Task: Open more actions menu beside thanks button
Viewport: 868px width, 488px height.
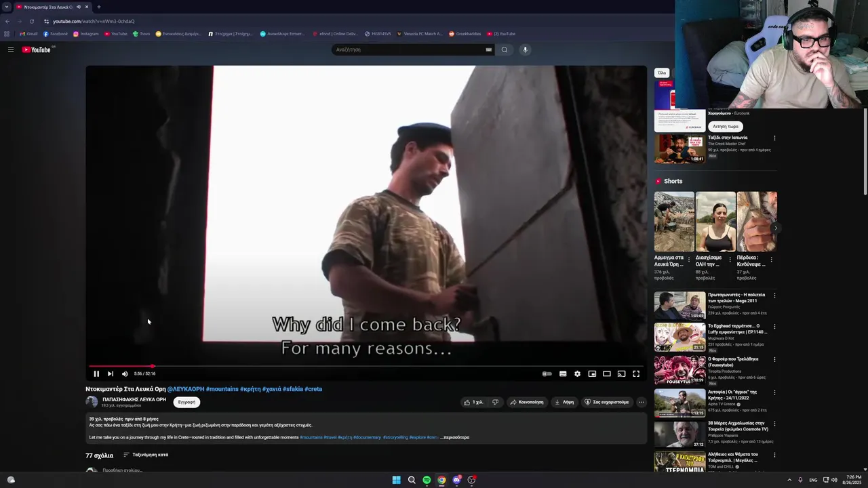Action: (641, 402)
